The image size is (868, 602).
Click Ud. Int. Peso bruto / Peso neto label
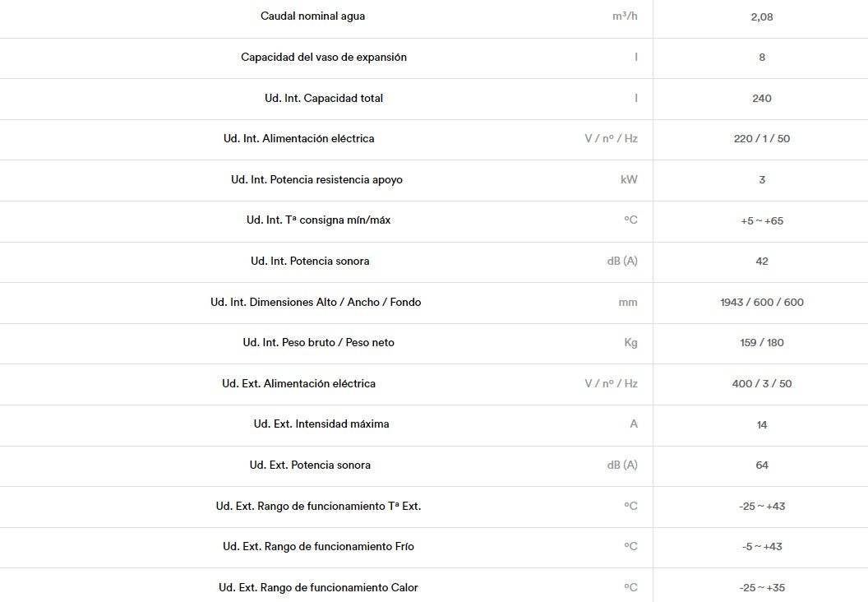(x=318, y=342)
